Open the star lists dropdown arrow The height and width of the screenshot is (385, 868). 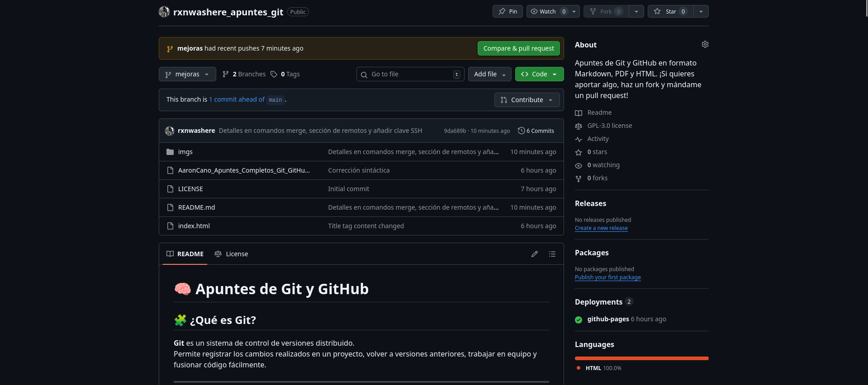pyautogui.click(x=701, y=11)
